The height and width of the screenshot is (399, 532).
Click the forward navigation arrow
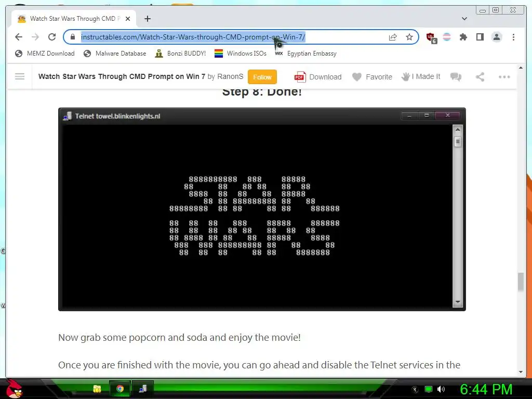pyautogui.click(x=35, y=37)
